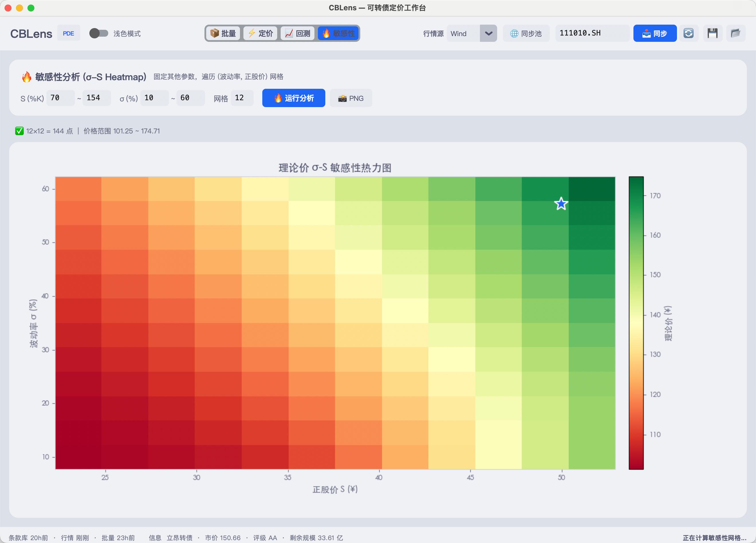
Task: Switch to the 回测 backtest tab
Action: coord(298,33)
